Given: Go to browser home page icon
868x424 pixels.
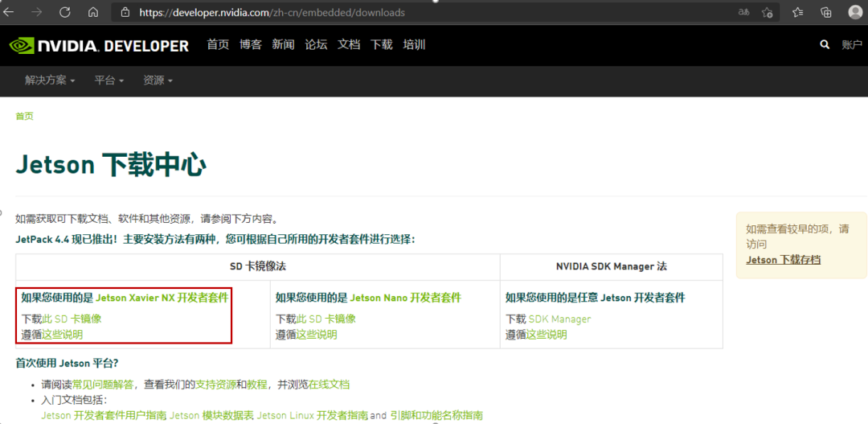Looking at the screenshot, I should pyautogui.click(x=93, y=12).
